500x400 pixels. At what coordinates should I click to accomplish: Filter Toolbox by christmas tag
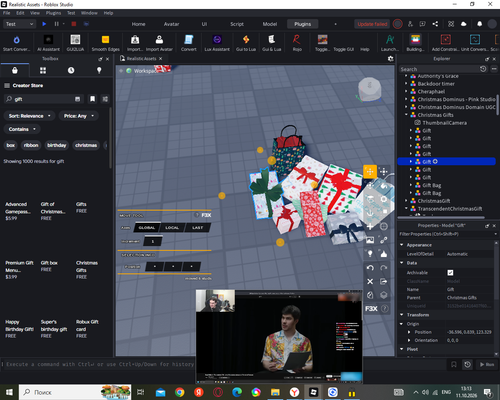point(86,145)
